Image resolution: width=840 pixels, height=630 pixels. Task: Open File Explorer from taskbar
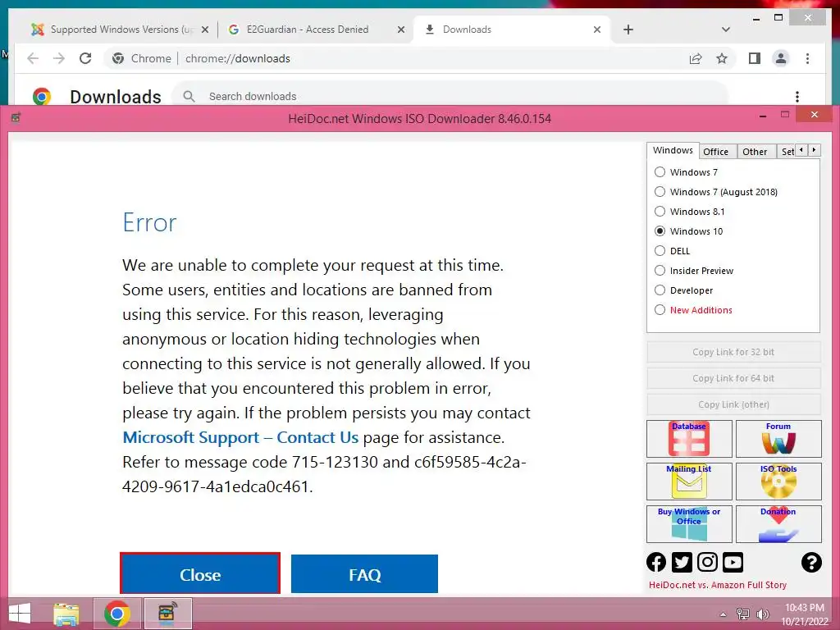tap(66, 614)
